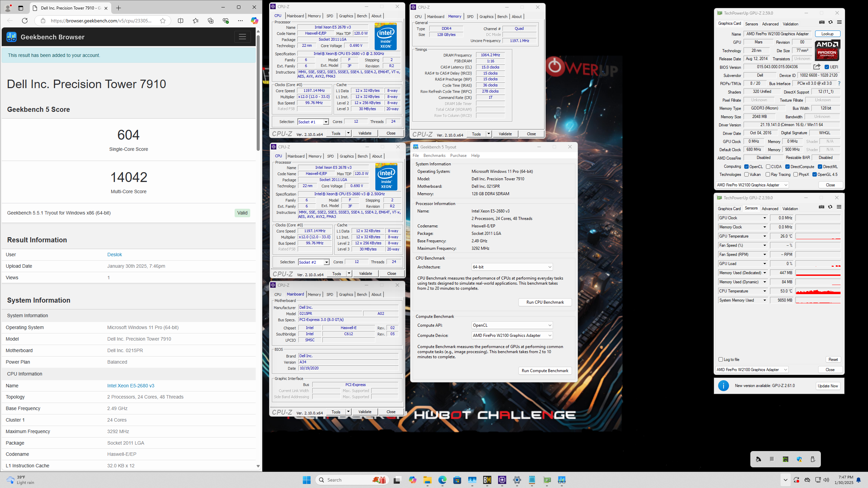Open the Geekbench taskbar icon
The width and height of the screenshot is (868, 488).
562,480
